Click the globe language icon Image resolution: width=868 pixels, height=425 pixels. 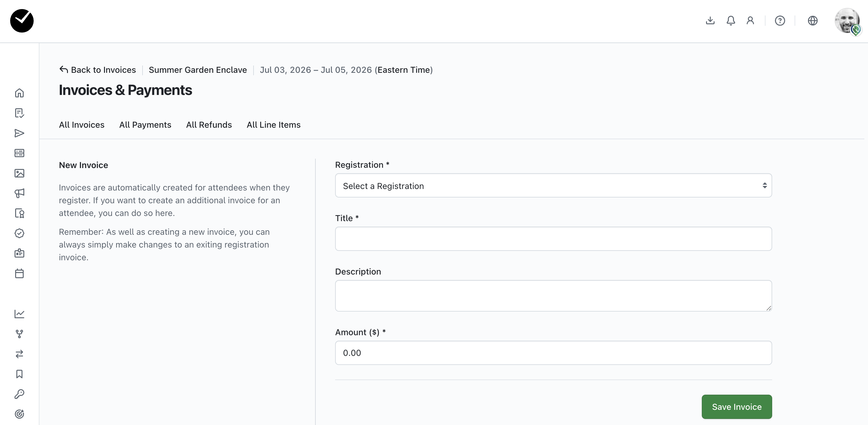[812, 21]
